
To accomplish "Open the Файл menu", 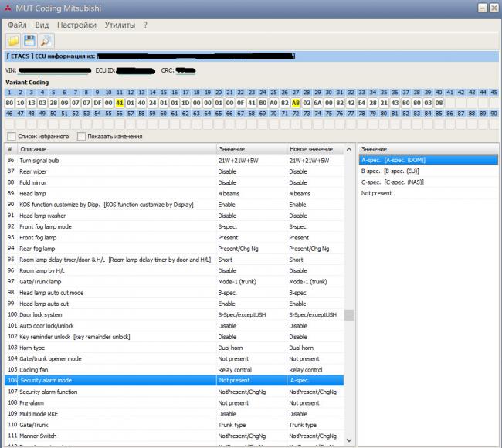I will pos(17,25).
